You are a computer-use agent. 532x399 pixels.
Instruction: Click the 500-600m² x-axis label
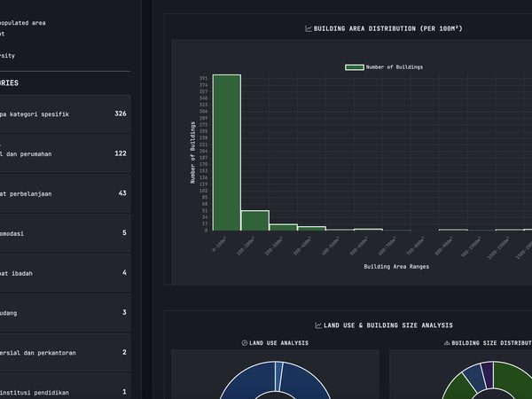pyautogui.click(x=359, y=246)
